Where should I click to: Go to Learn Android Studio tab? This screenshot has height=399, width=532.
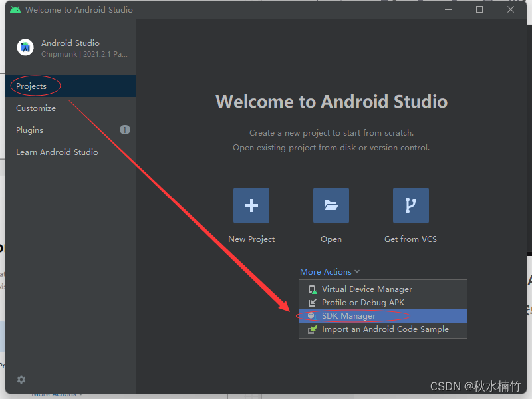click(x=70, y=152)
